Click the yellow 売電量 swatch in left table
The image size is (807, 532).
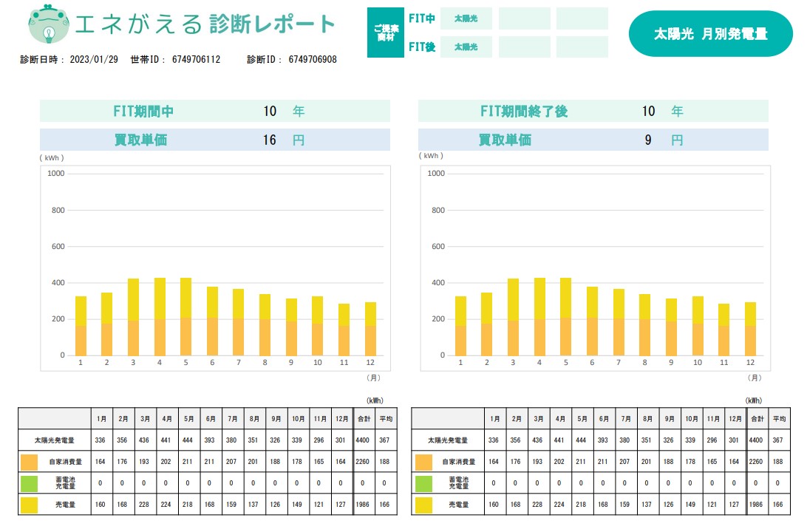pyautogui.click(x=30, y=505)
